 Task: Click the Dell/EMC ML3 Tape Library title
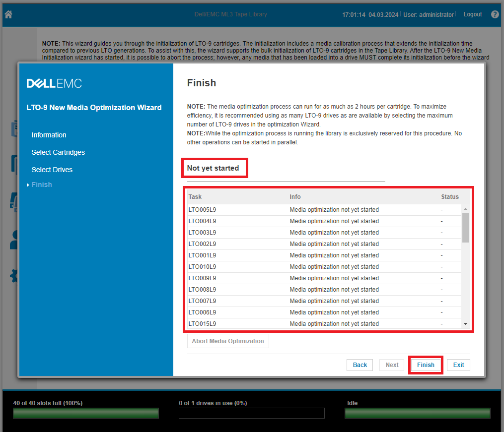230,14
